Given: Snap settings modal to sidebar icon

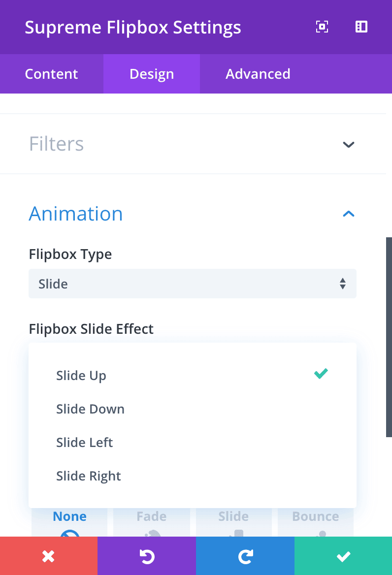Looking at the screenshot, I should [x=361, y=27].
